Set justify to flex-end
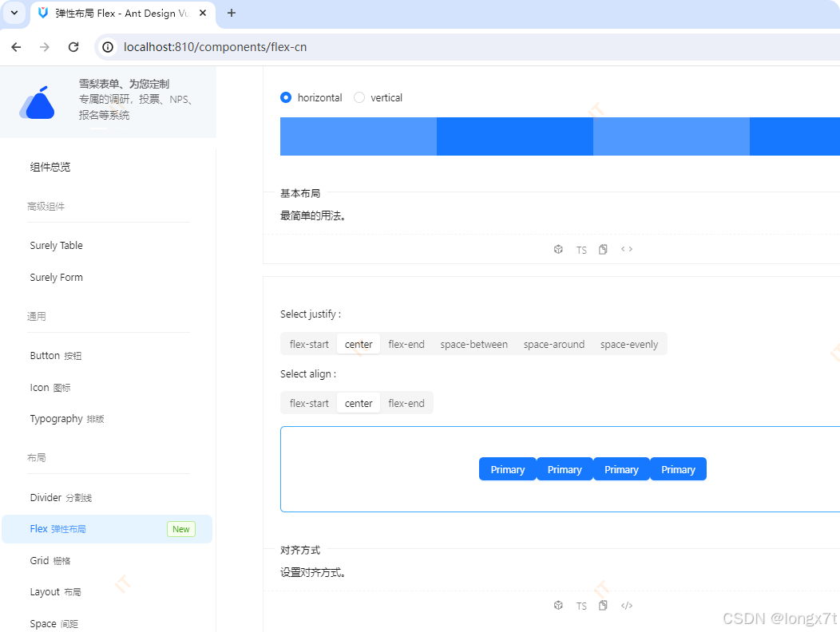 [x=406, y=345]
